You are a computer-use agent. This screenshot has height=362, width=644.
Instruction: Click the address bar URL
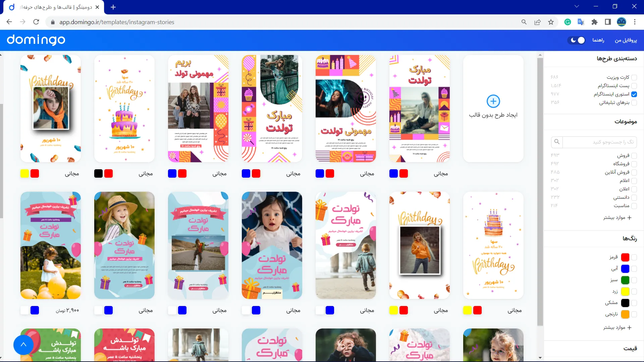(117, 22)
